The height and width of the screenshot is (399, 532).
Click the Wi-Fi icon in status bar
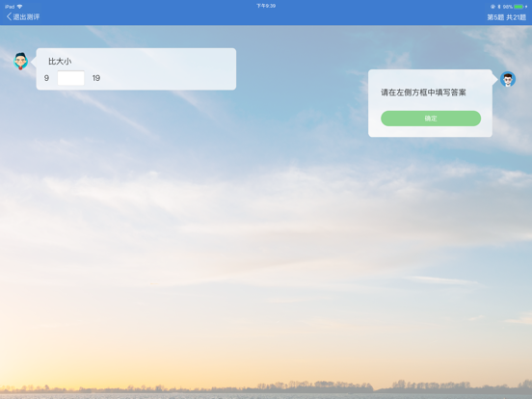[x=19, y=7]
